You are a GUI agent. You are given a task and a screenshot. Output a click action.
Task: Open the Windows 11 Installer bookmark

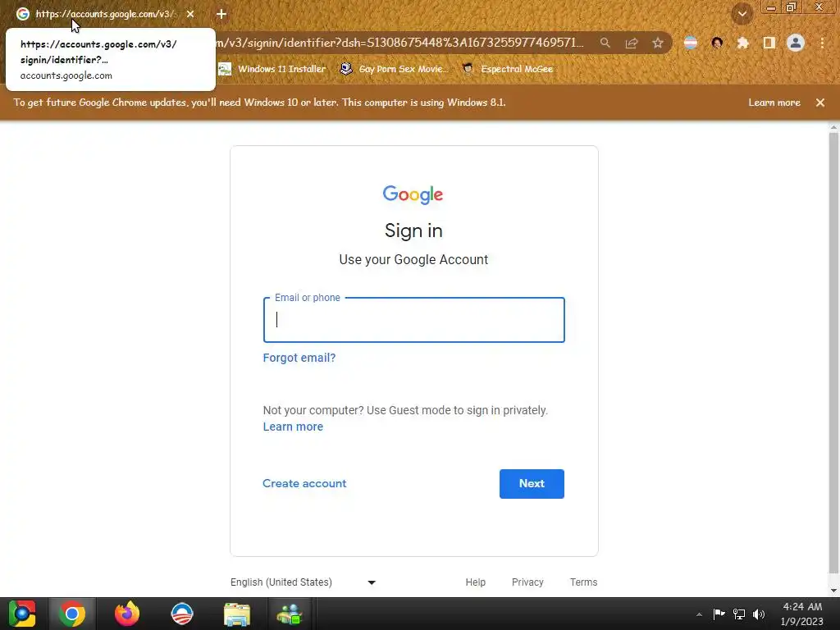272,69
